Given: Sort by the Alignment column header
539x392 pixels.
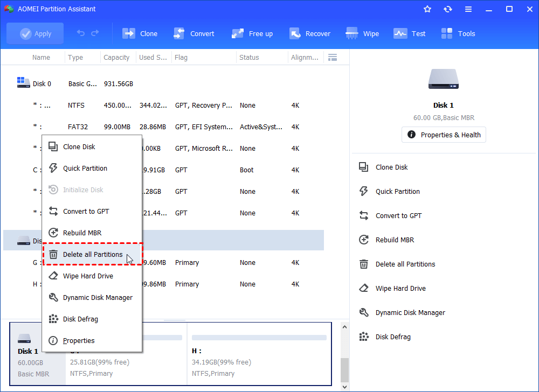Looking at the screenshot, I should (x=306, y=57).
